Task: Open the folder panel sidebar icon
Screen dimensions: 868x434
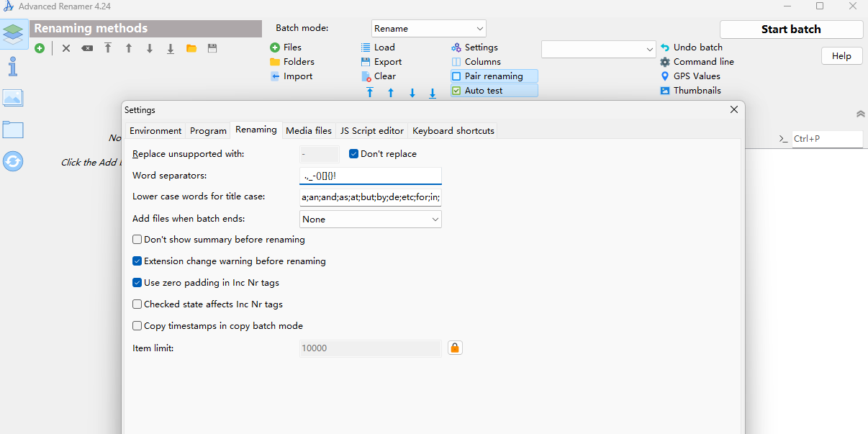Action: 13,130
